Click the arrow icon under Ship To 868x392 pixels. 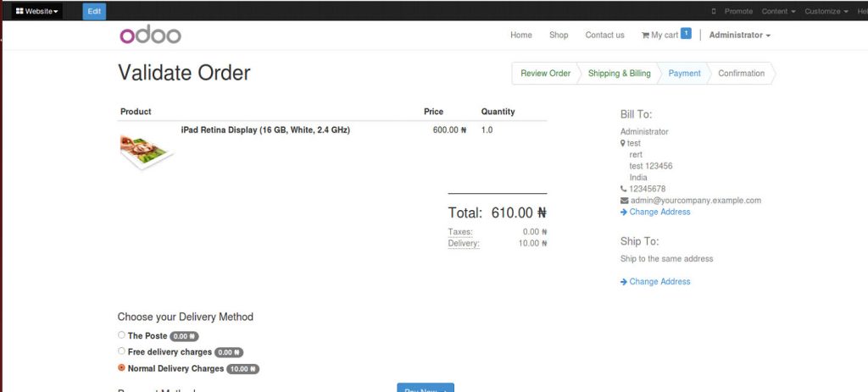click(x=624, y=282)
